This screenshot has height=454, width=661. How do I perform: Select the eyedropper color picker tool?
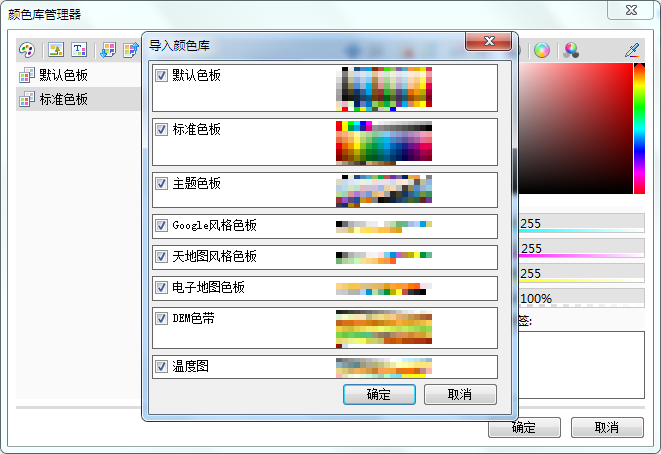[x=632, y=50]
